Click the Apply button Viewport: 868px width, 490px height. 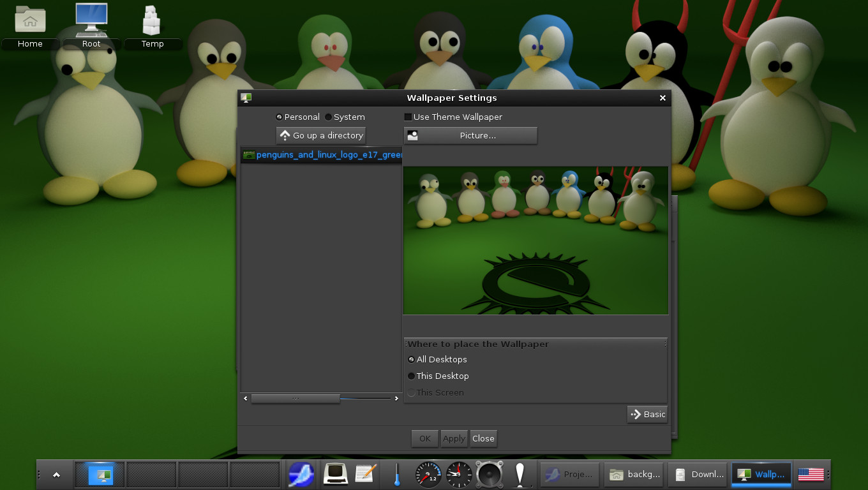(x=454, y=438)
